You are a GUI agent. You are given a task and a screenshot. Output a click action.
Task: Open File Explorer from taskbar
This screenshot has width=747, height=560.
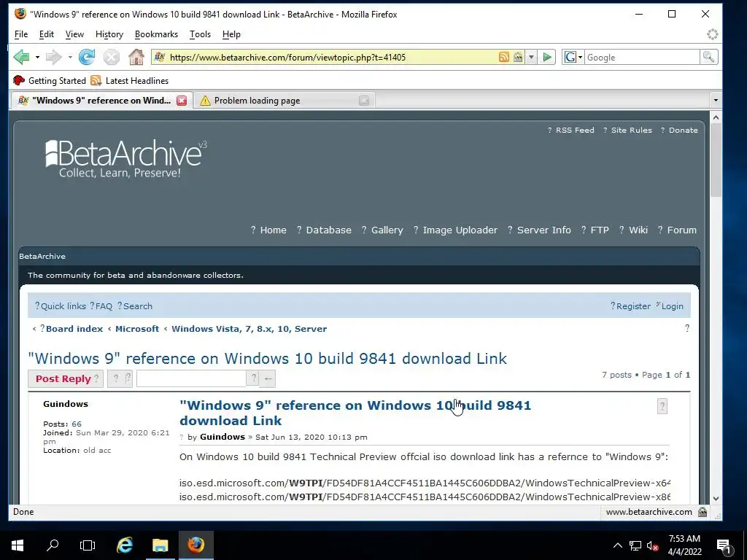[160, 545]
